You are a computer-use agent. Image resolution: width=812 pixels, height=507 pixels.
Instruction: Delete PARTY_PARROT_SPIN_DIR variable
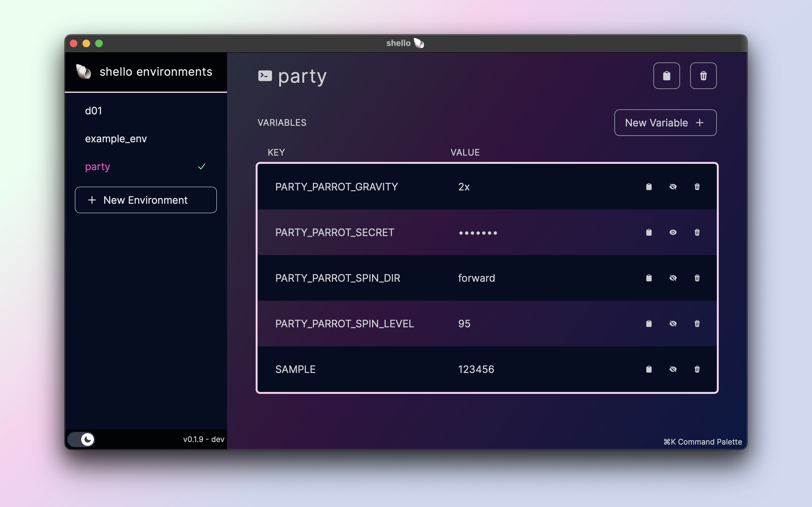point(697,278)
